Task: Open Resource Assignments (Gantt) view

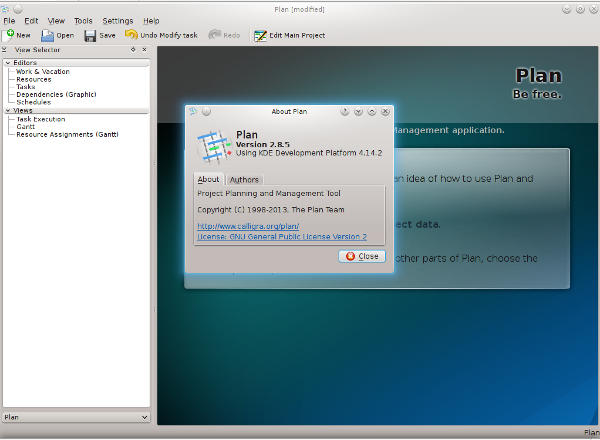Action: 67,134
